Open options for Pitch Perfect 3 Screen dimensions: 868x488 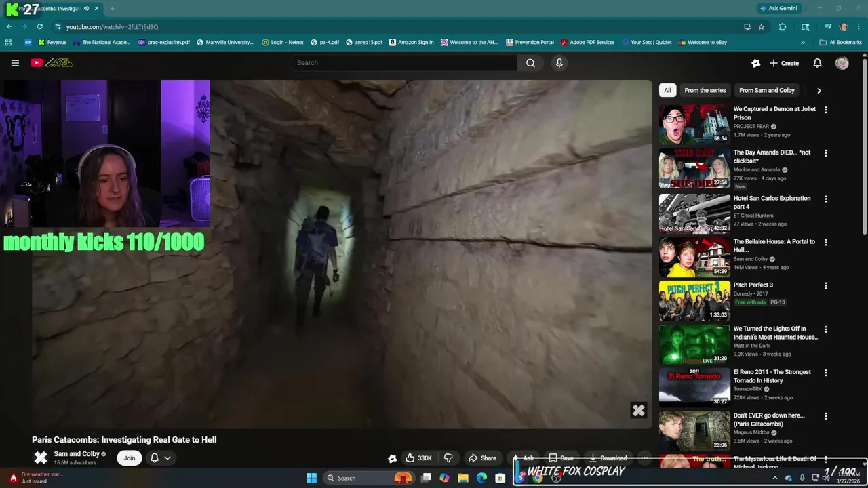pos(825,286)
